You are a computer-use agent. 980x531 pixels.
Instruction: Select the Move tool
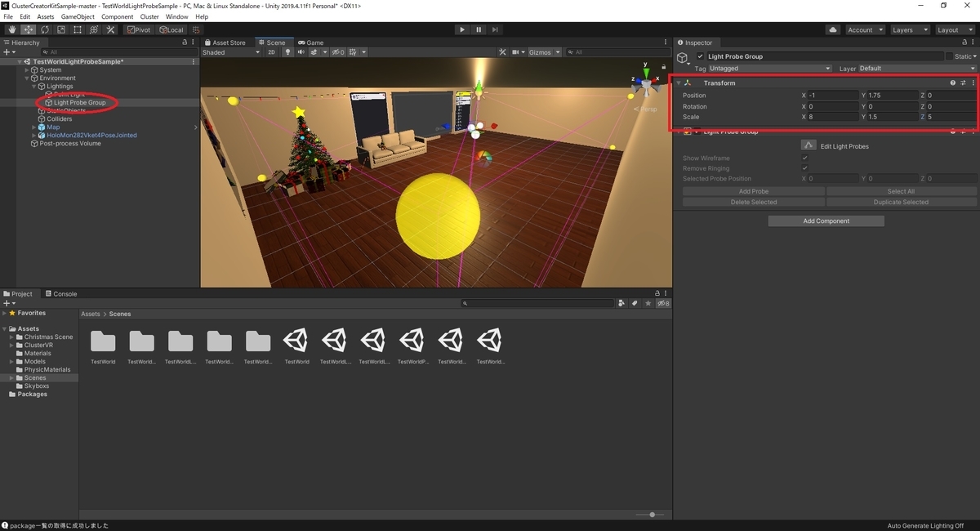28,29
